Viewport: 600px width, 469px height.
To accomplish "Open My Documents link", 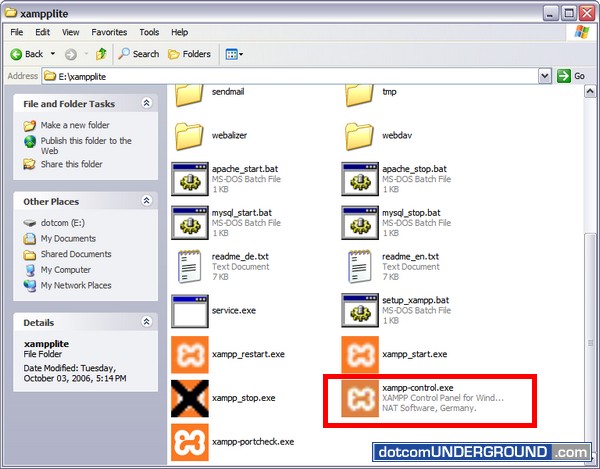I will (x=68, y=239).
